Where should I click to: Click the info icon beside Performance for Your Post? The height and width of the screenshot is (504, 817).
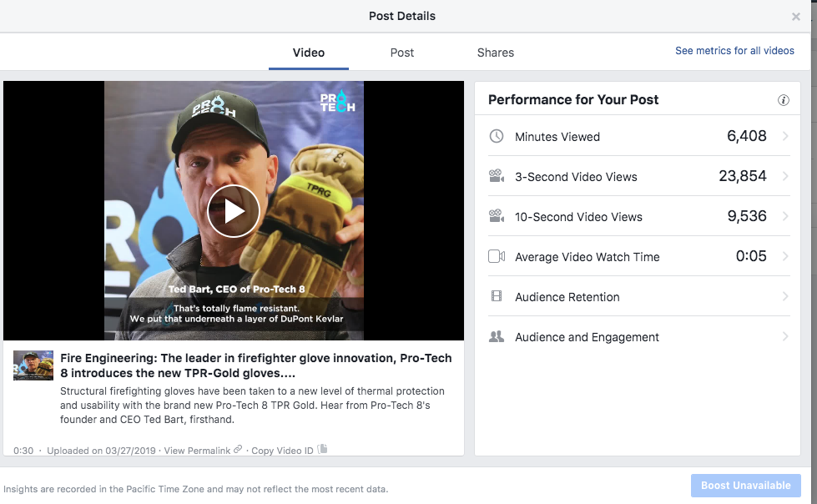coord(783,100)
